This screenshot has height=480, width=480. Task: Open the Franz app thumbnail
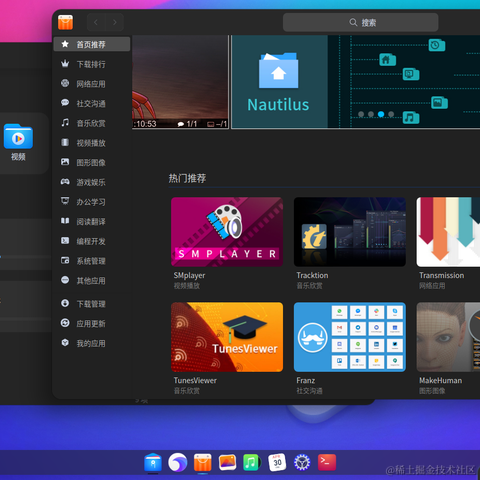coord(350,337)
